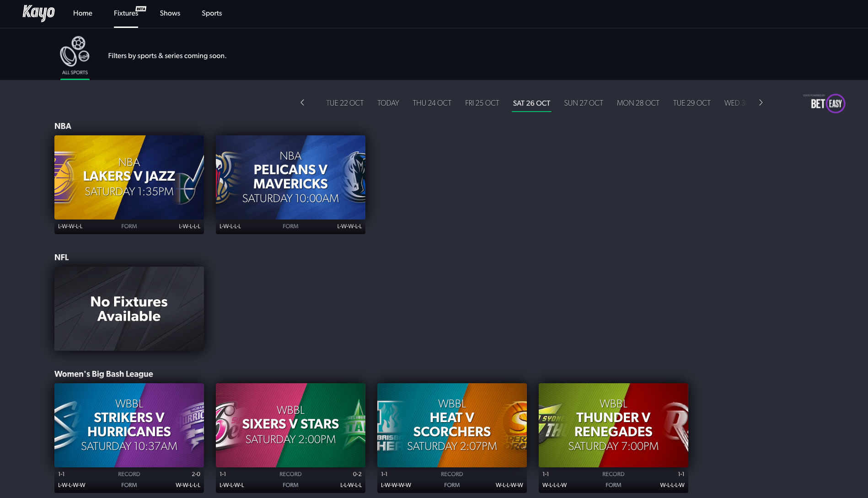Choose MON 28 OCT date
The image size is (868, 498).
click(638, 103)
